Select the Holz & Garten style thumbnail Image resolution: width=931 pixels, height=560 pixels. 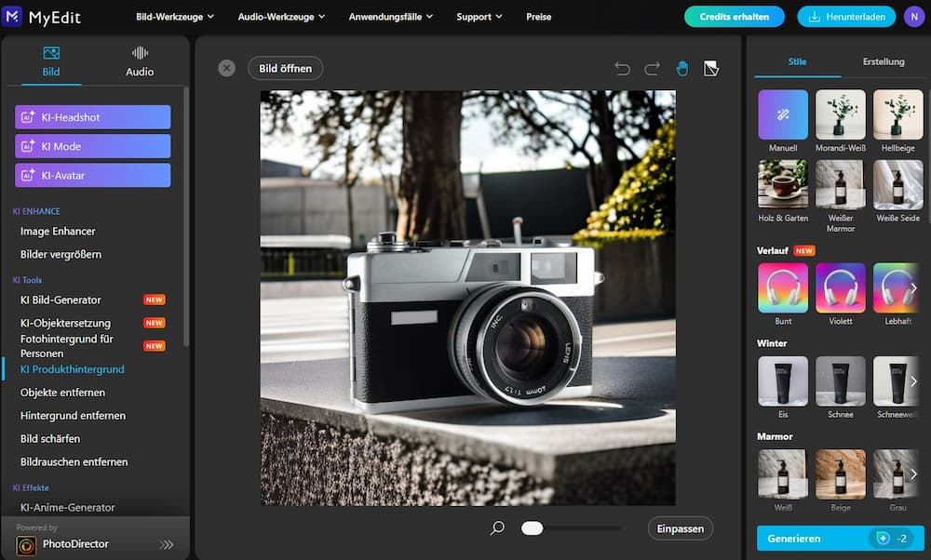pos(783,184)
